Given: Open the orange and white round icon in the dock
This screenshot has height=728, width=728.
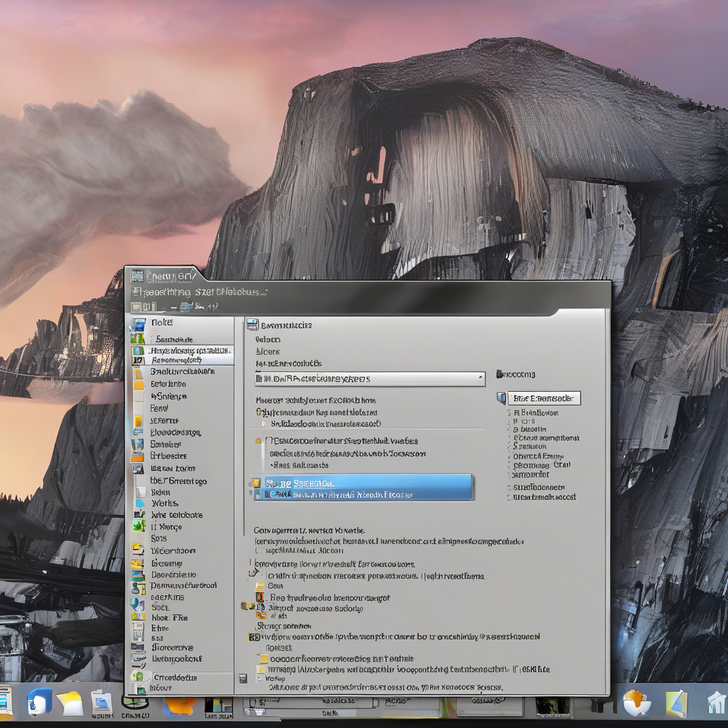Looking at the screenshot, I should tap(636, 702).
